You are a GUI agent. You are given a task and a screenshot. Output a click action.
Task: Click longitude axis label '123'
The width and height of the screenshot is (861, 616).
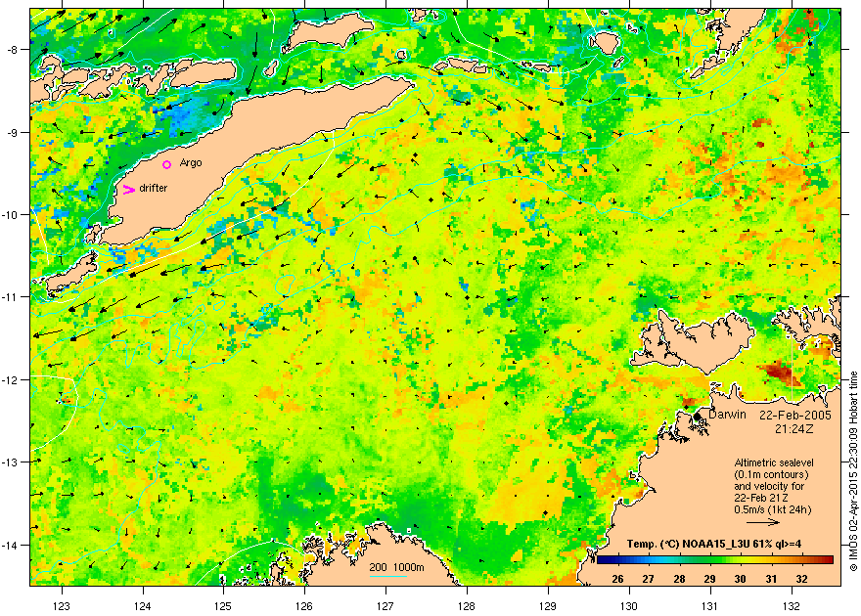62,606
